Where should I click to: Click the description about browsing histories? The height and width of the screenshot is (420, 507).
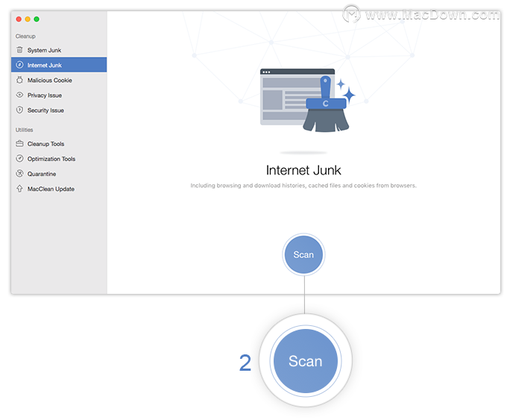tap(303, 186)
